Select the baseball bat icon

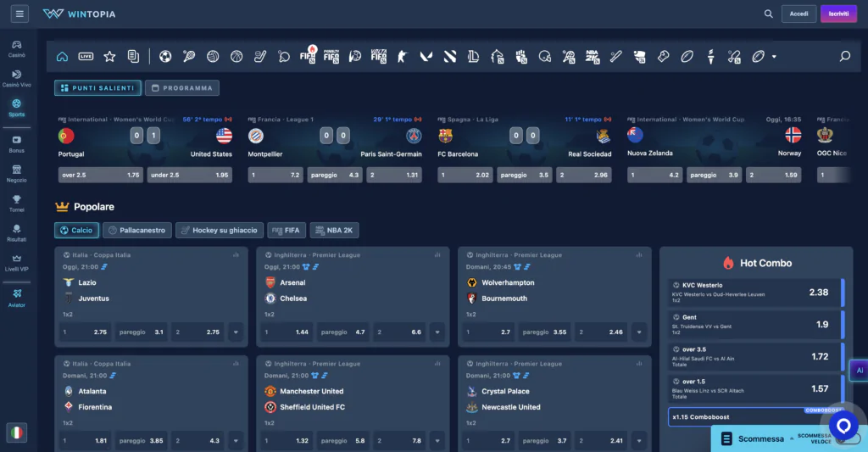616,57
